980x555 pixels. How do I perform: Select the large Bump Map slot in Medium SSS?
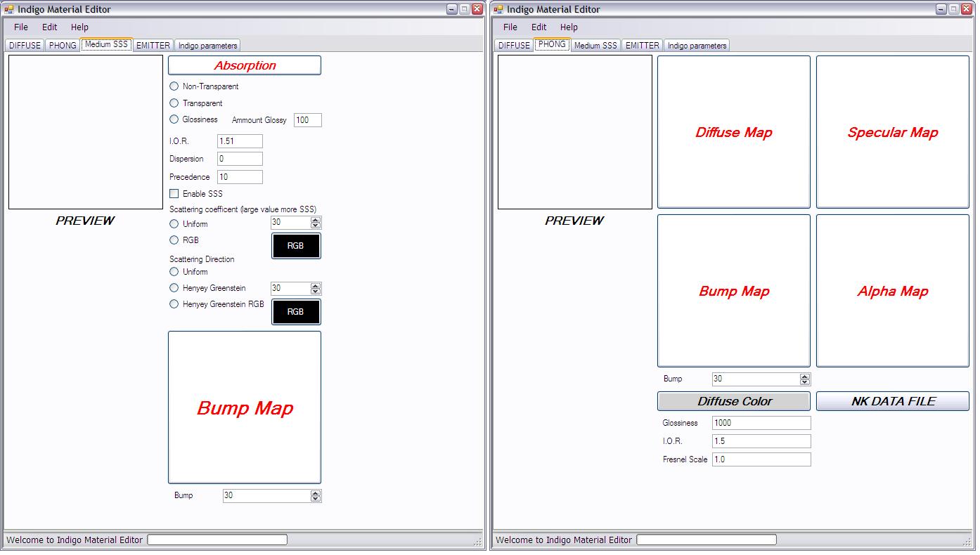coord(245,407)
